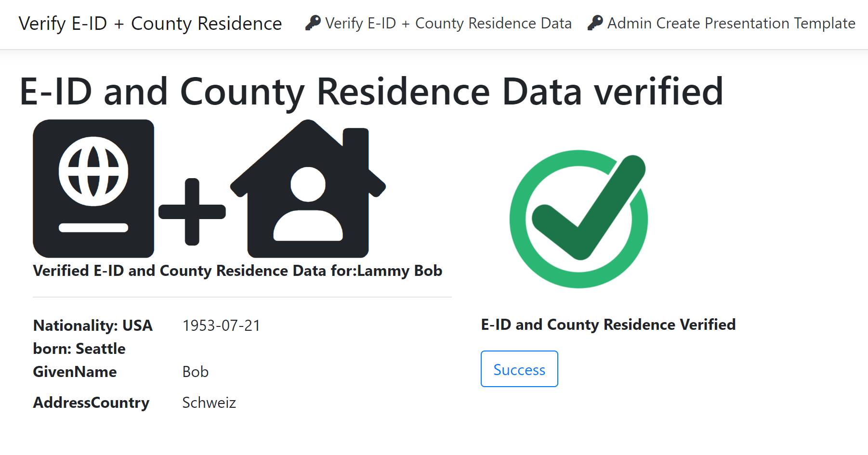Click the page heading Data verified
868x455 pixels.
coord(371,91)
